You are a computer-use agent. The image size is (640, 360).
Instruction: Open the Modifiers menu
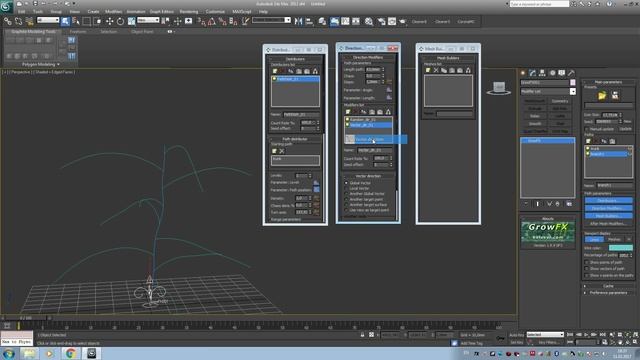coord(113,12)
